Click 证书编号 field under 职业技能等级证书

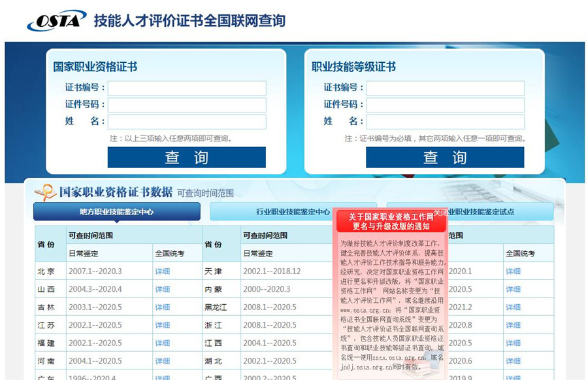point(445,88)
